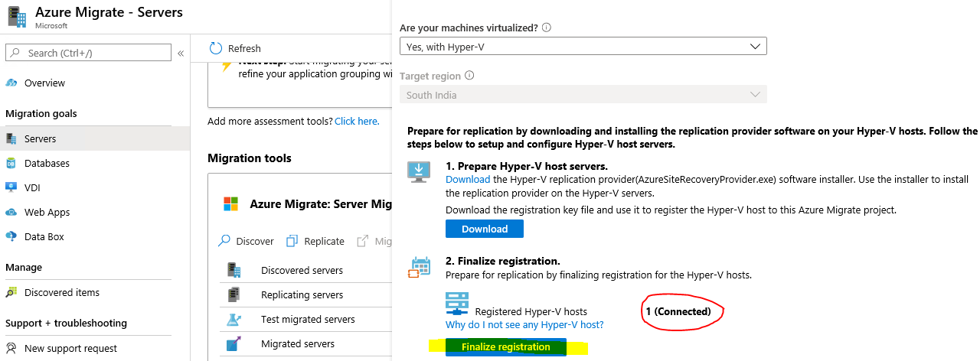Follow the 'Click here.' assessment tools link

pyautogui.click(x=357, y=121)
